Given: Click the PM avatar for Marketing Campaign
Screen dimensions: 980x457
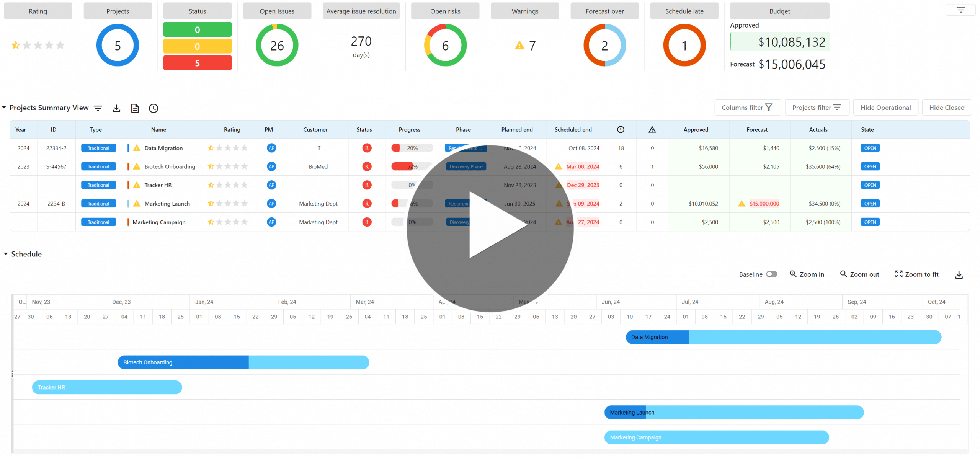Looking at the screenshot, I should tap(271, 222).
